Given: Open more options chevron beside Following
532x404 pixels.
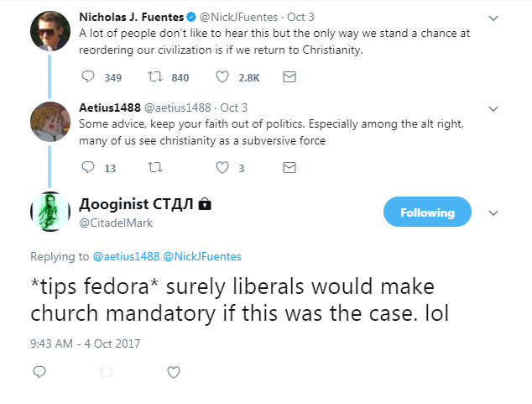Looking at the screenshot, I should [x=493, y=212].
